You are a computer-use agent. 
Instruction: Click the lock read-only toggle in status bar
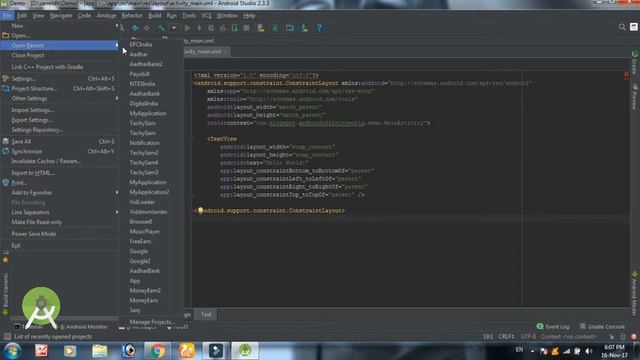611,337
